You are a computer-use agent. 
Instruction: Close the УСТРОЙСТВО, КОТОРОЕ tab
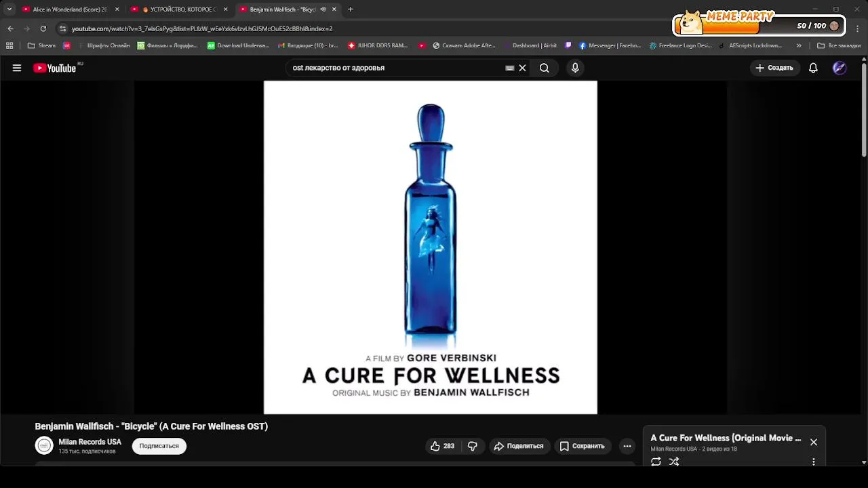[225, 9]
